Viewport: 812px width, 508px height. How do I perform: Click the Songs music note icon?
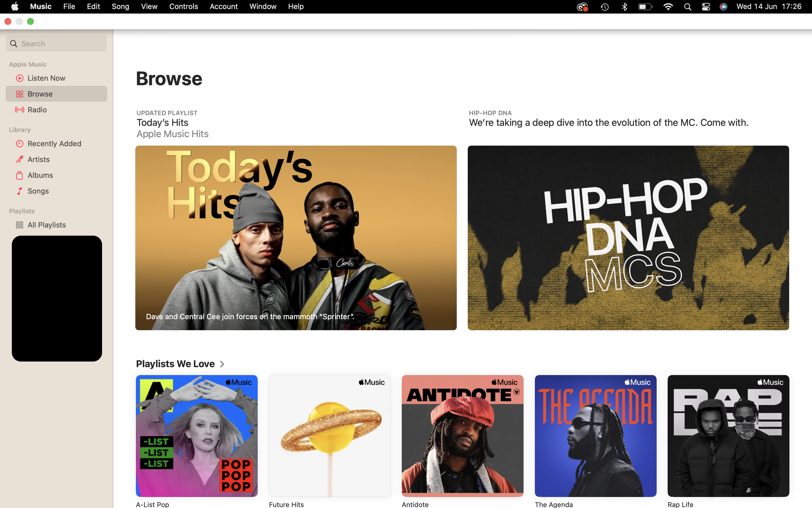[20, 191]
